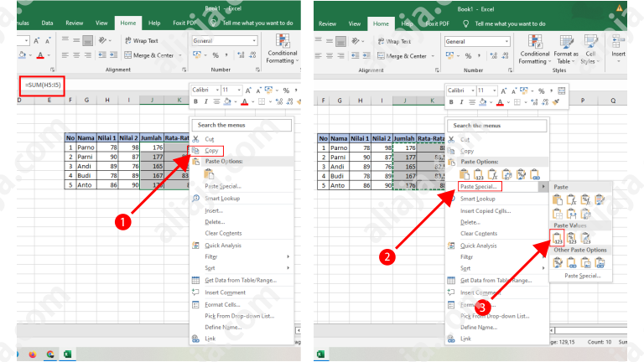Screen dimensions: 644x362
Task: Click the Link icon in left window menu
Action: (196, 339)
